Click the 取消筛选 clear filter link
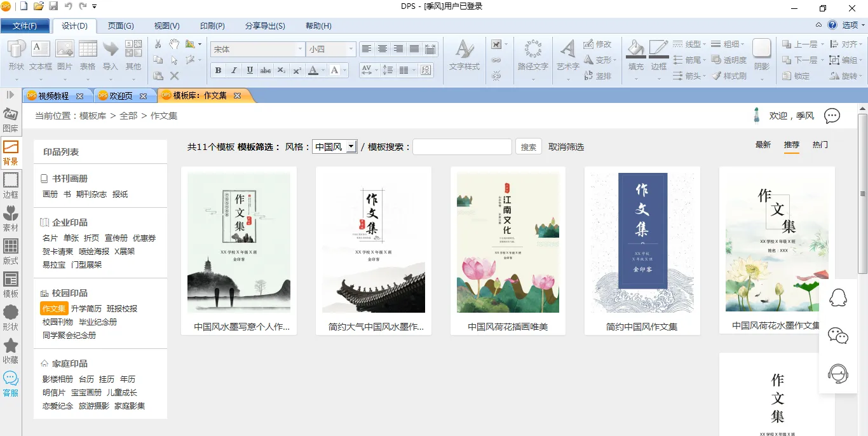This screenshot has width=868, height=436. coord(566,147)
